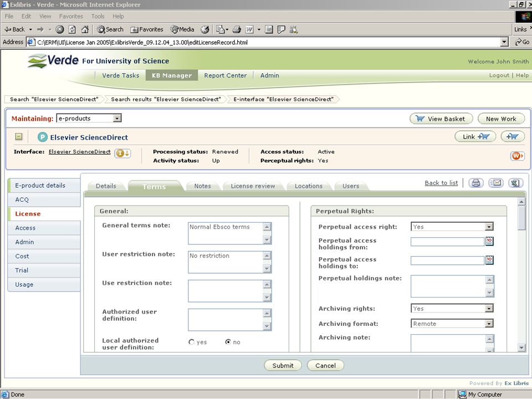This screenshot has width=532, height=399.
Task: Open Verde Tasks in top navigation
Action: click(x=121, y=75)
